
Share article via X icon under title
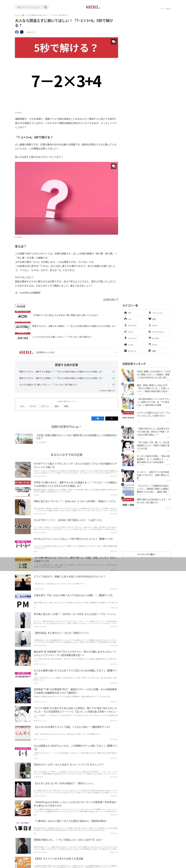click(22, 32)
